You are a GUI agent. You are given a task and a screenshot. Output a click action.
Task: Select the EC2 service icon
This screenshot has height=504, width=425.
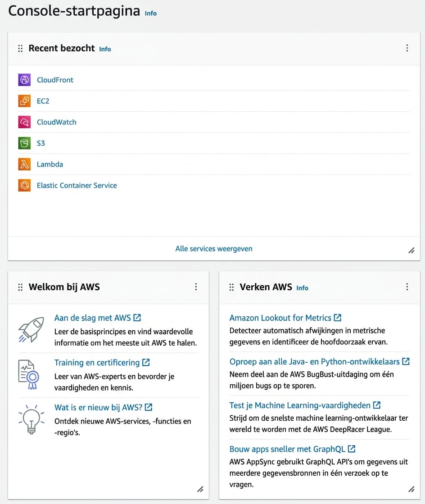tap(24, 101)
